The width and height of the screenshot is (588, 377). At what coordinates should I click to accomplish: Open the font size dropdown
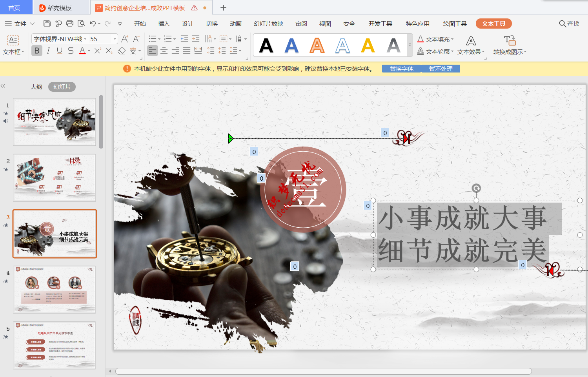point(115,38)
